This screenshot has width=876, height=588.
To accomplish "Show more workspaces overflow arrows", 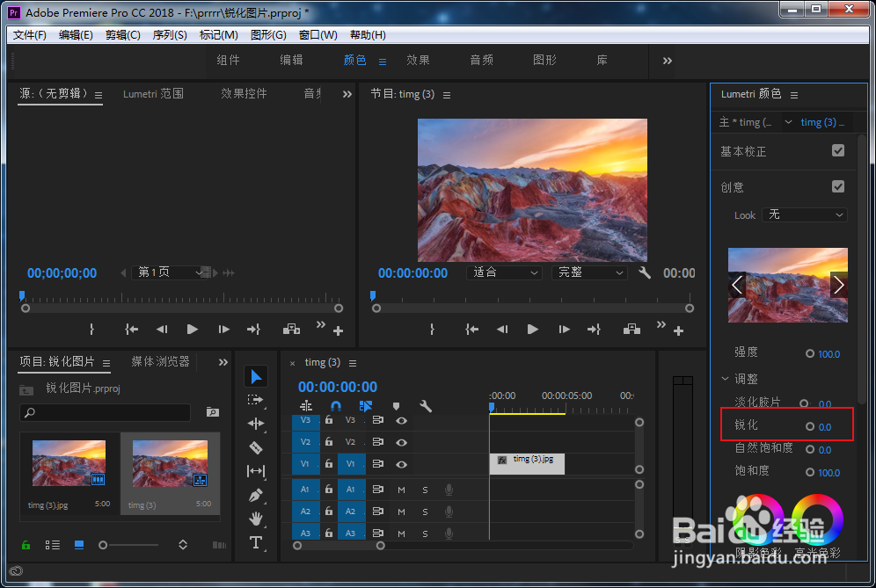I will pos(667,61).
